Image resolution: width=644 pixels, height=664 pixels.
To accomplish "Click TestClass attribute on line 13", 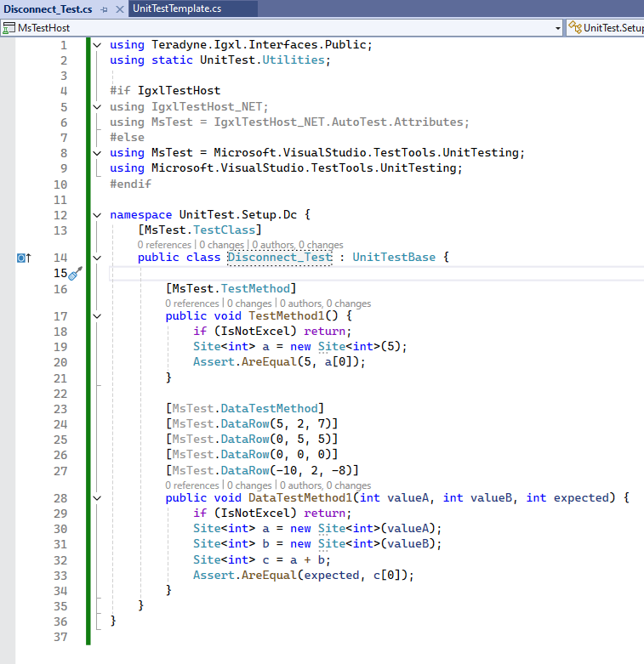I will click(224, 230).
